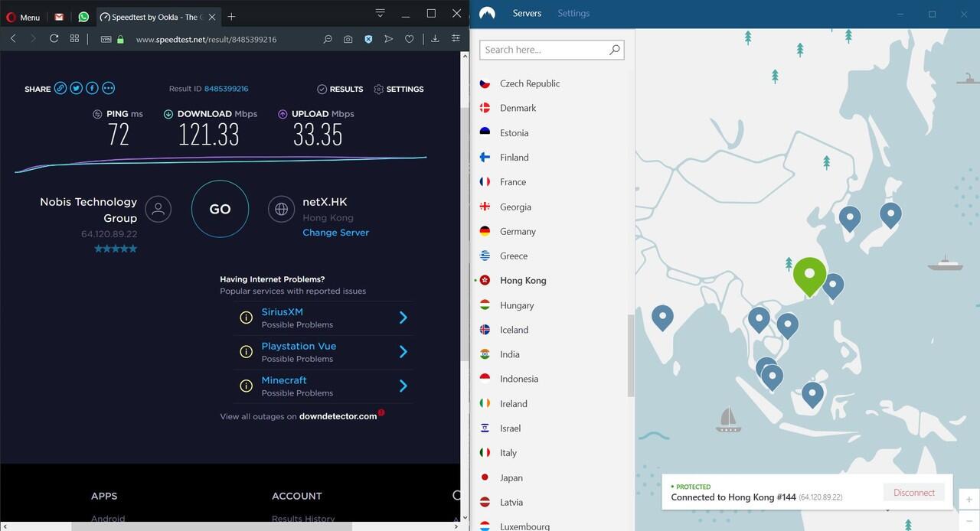Open the NordVPN Settings tab
Image resolution: width=980 pixels, height=531 pixels.
(x=573, y=13)
